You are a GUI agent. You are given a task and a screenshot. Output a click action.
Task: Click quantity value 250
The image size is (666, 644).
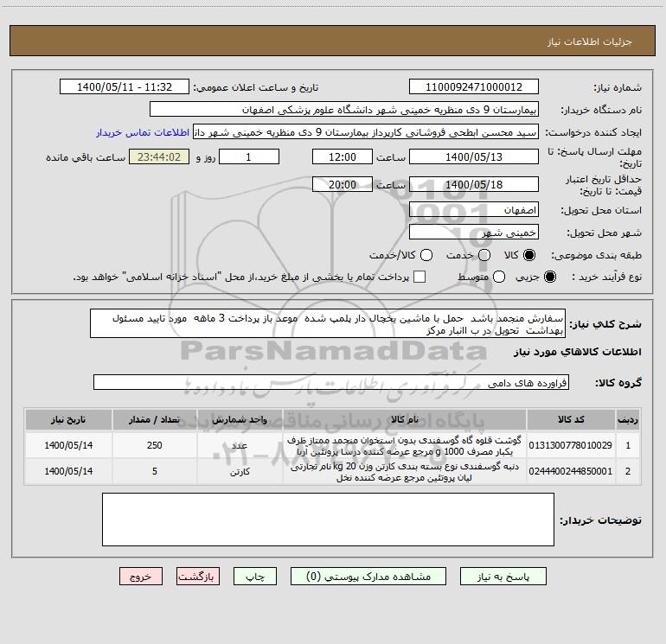(155, 445)
